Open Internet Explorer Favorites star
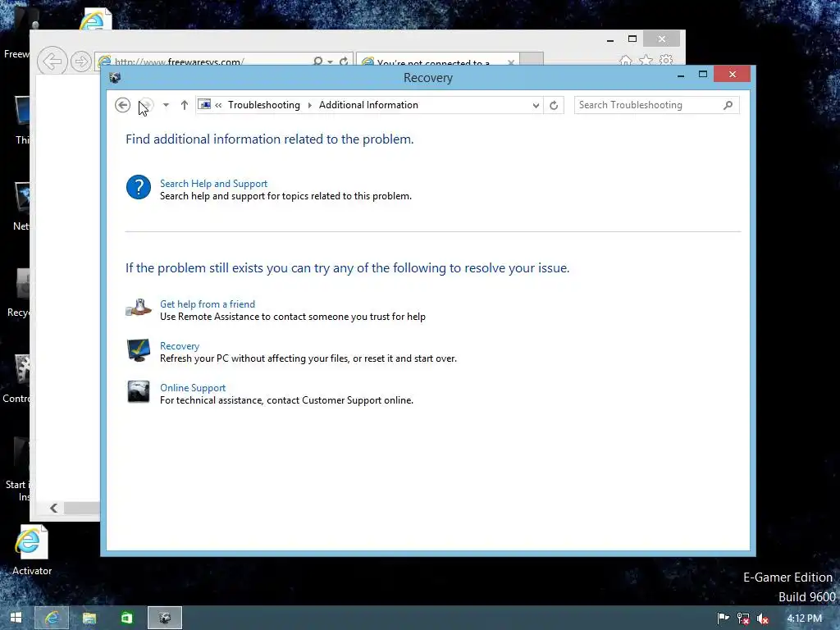 pos(646,61)
